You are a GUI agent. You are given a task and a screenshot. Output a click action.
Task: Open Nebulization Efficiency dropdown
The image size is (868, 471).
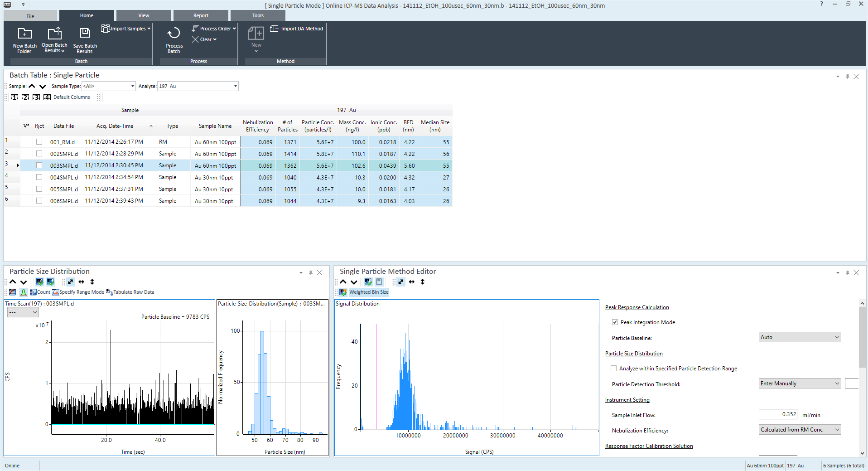click(x=800, y=430)
